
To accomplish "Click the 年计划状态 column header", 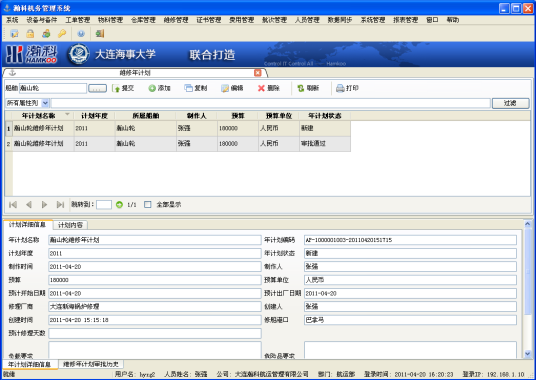I will click(x=325, y=116).
